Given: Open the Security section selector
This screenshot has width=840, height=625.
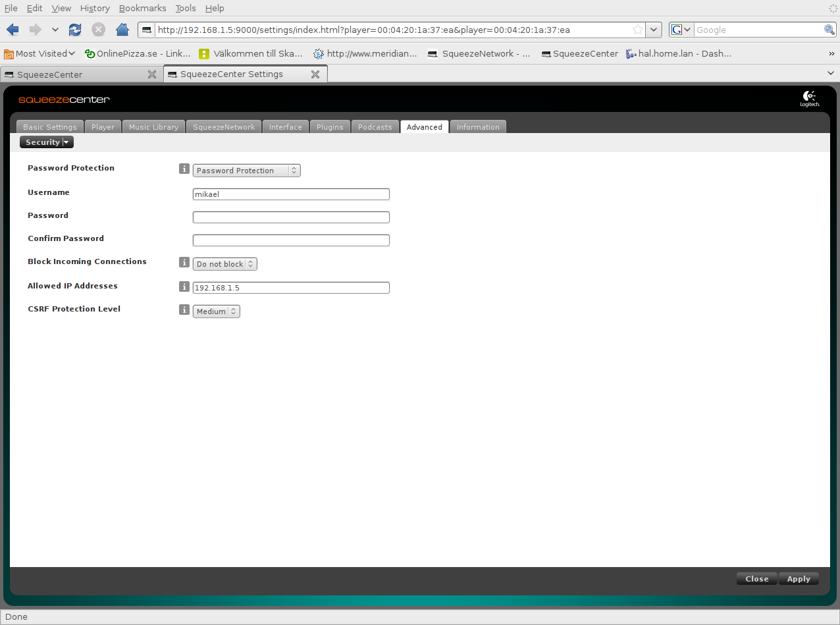Looking at the screenshot, I should (47, 142).
